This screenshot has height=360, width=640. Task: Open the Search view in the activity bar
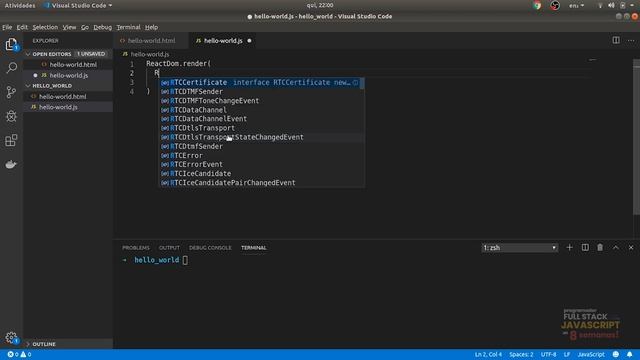point(11,68)
